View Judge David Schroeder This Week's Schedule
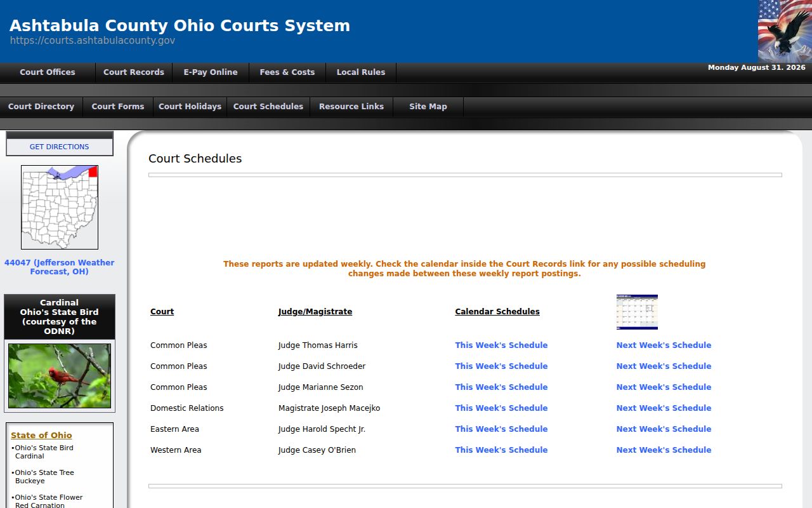Viewport: 812px width, 508px height. [501, 366]
